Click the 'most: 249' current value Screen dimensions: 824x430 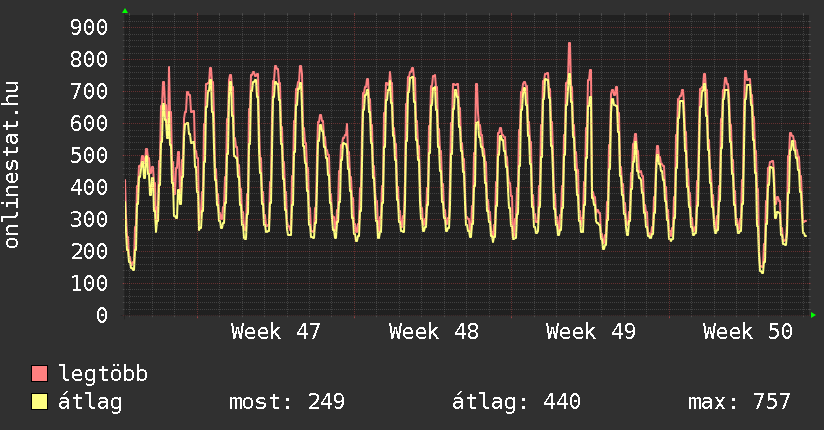pos(287,402)
